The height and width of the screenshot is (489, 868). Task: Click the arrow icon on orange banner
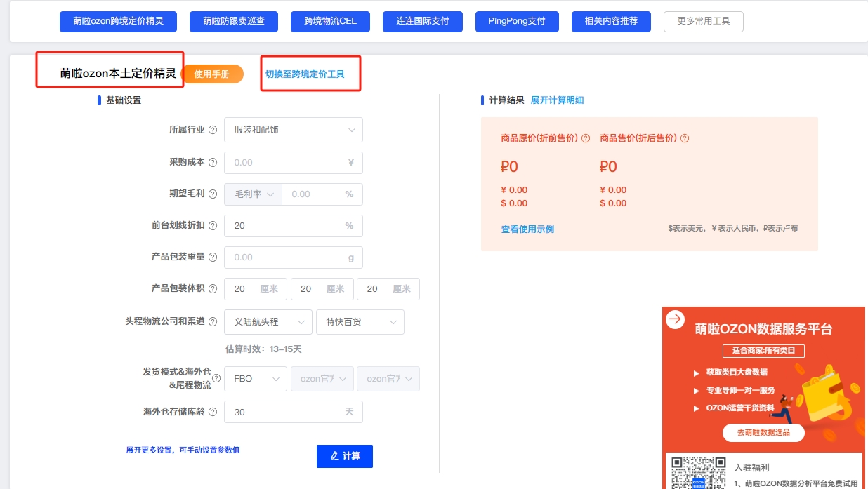[675, 320]
